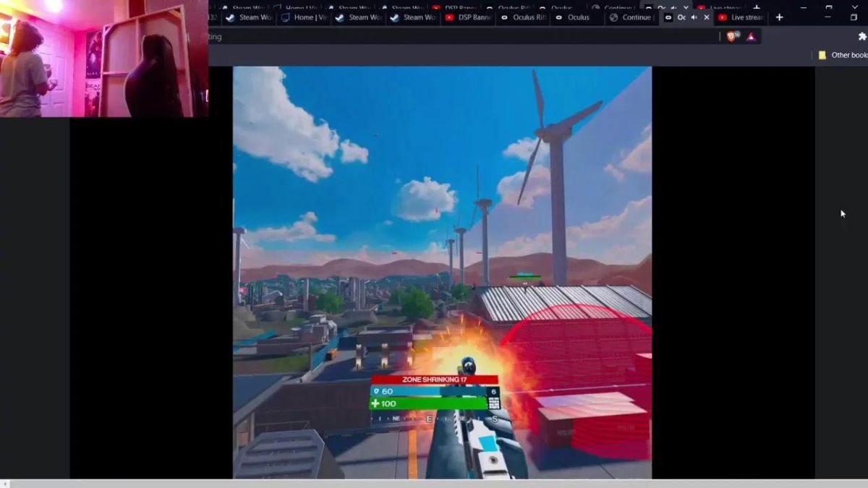Image resolution: width=868 pixels, height=488 pixels.
Task: Click the scrollbar's left arrow button
Action: 4,484
